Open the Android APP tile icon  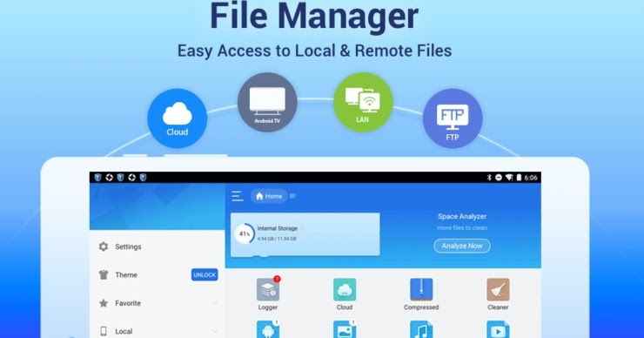268,330
